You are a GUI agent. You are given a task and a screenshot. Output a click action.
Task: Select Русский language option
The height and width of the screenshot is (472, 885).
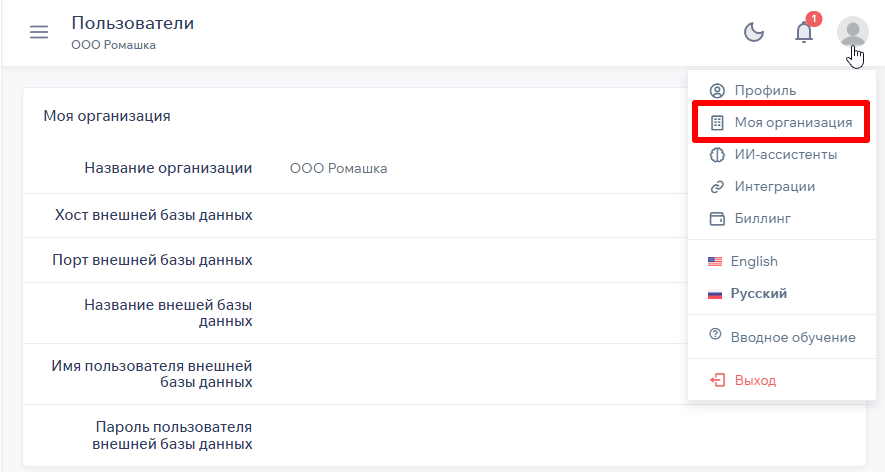point(758,294)
